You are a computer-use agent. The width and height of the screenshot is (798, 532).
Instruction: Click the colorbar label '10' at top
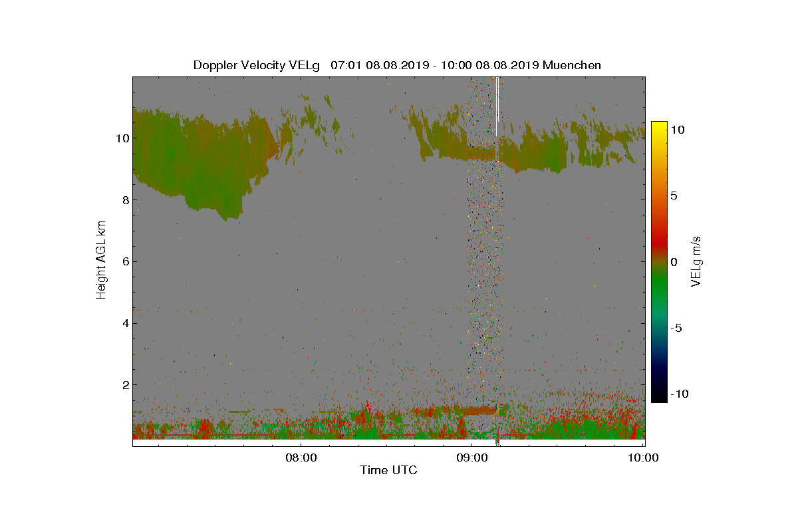point(678,130)
